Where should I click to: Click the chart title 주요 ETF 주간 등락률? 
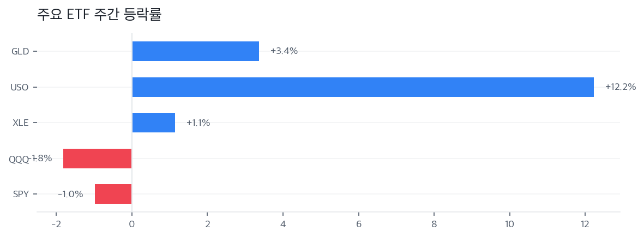click(x=99, y=15)
